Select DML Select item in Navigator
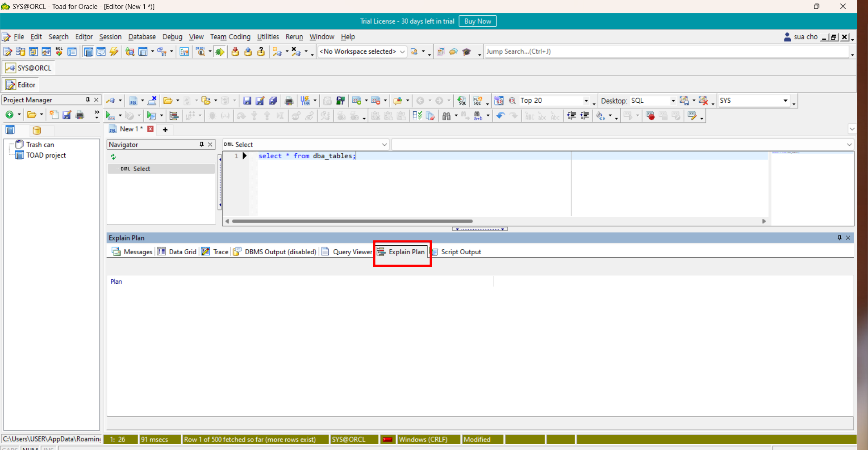Screen dimensions: 868x450 [161, 169]
